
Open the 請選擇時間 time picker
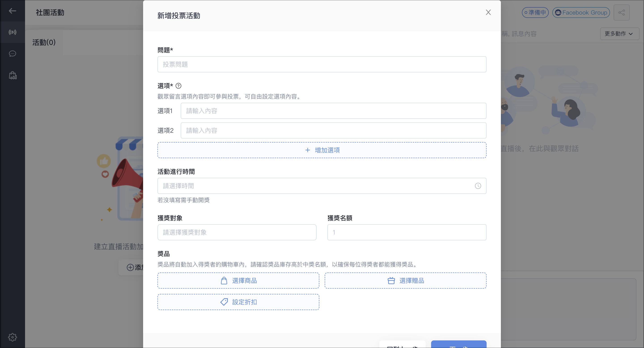(x=322, y=186)
